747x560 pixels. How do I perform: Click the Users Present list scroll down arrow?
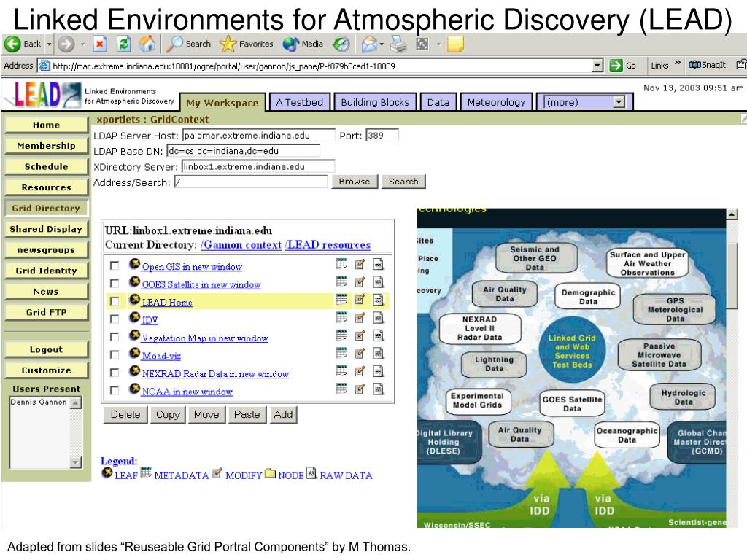(x=76, y=462)
